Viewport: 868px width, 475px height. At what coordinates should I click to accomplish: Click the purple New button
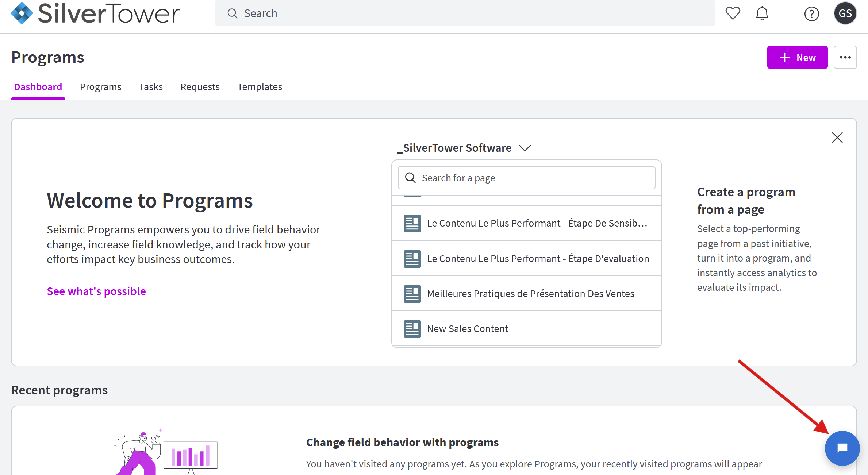pos(797,57)
